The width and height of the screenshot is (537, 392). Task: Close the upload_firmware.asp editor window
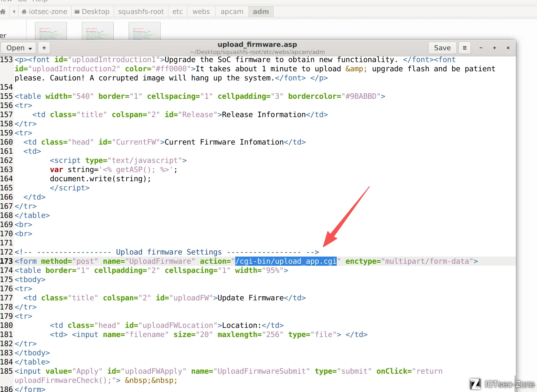tap(508, 48)
